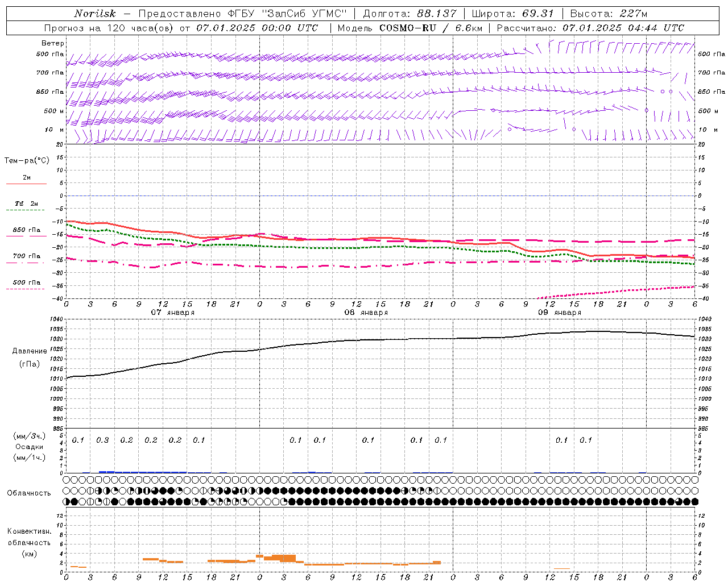This screenshot has width=728, height=582.
Task: Click the Конвективн. convective cloud label
Action: point(29,531)
